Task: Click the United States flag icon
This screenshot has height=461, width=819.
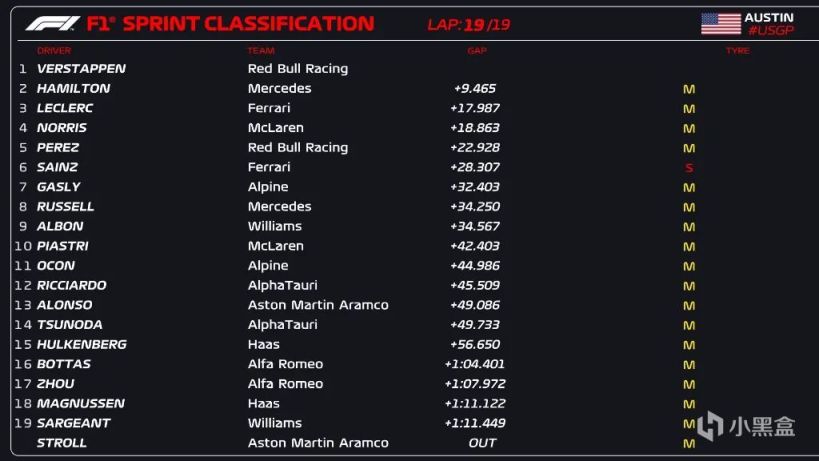Action: tap(721, 23)
